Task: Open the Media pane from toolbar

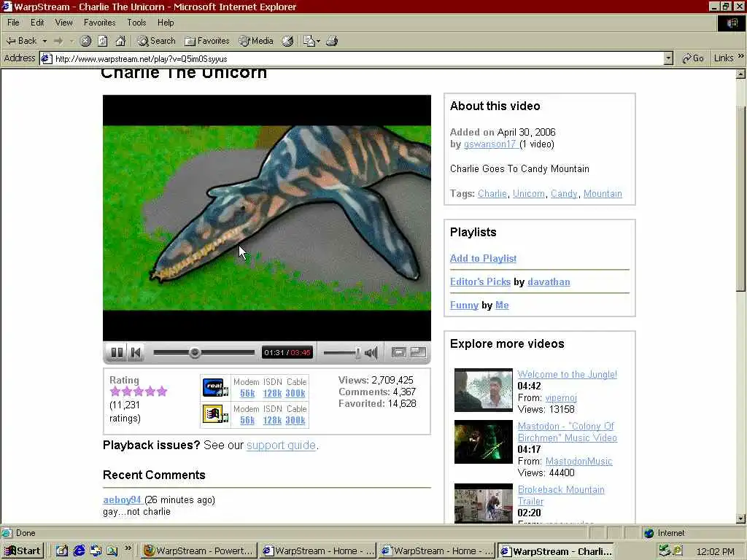Action: [x=256, y=41]
